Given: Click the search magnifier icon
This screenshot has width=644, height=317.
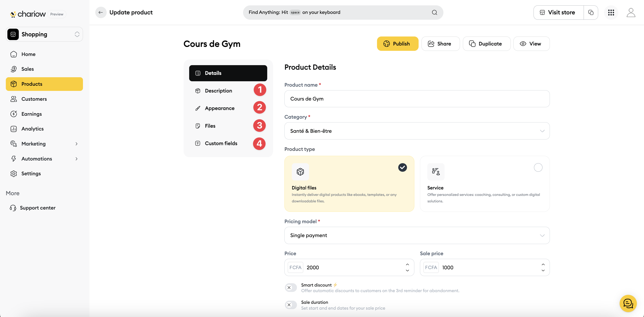Looking at the screenshot, I should [434, 12].
